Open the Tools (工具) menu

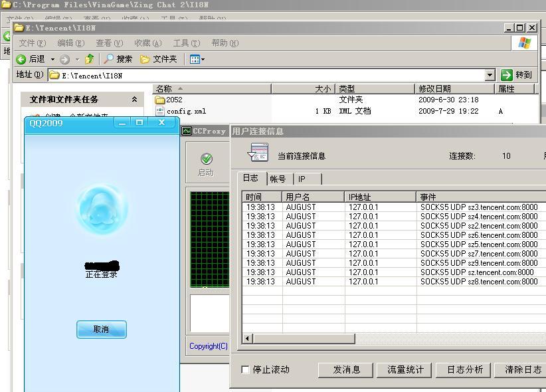tap(187, 43)
